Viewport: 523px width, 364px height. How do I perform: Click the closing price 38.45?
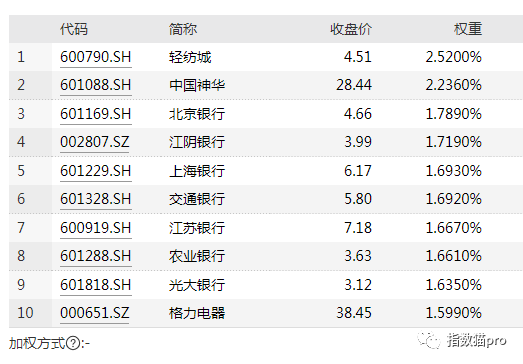click(354, 313)
